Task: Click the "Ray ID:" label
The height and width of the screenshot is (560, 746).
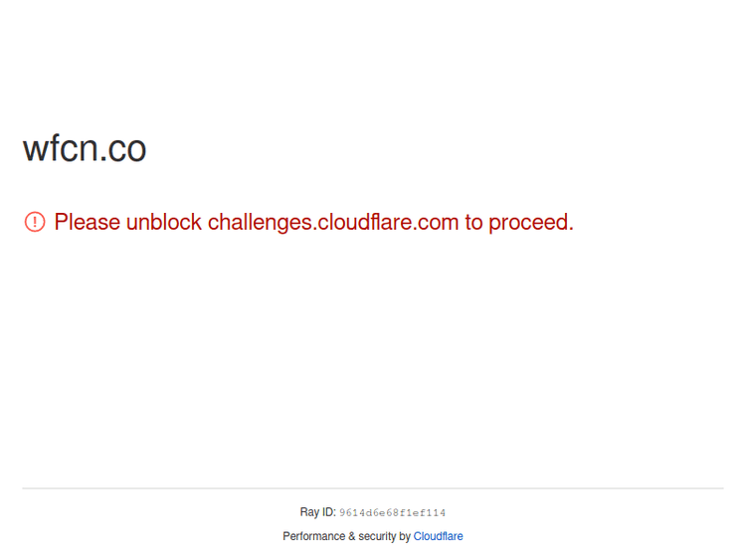Action: click(x=317, y=512)
